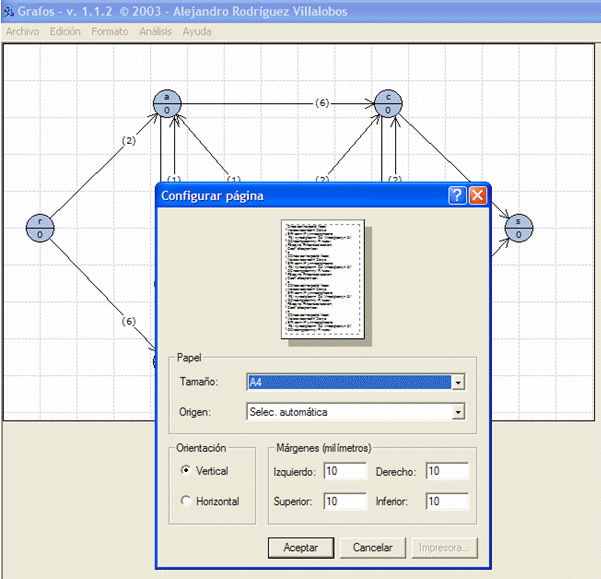
Task: Focus the Inferior margin field
Action: pyautogui.click(x=447, y=501)
